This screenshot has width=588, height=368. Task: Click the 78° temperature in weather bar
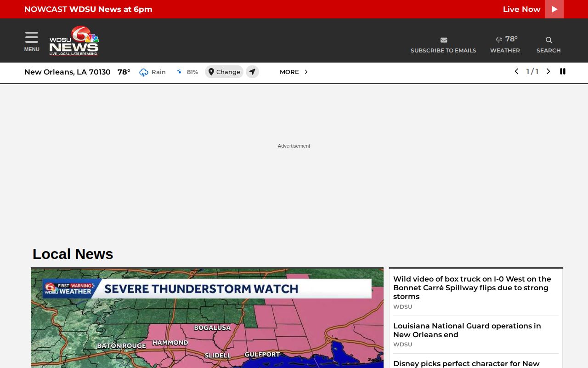(124, 72)
